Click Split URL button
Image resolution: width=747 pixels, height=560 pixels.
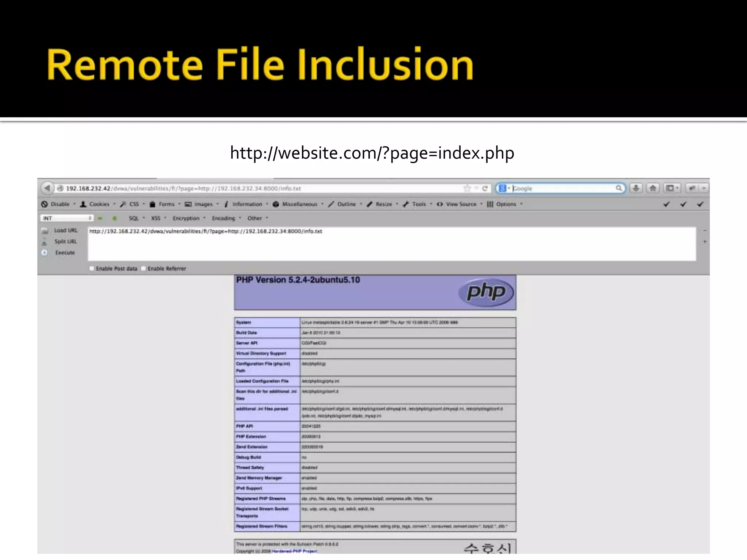66,242
